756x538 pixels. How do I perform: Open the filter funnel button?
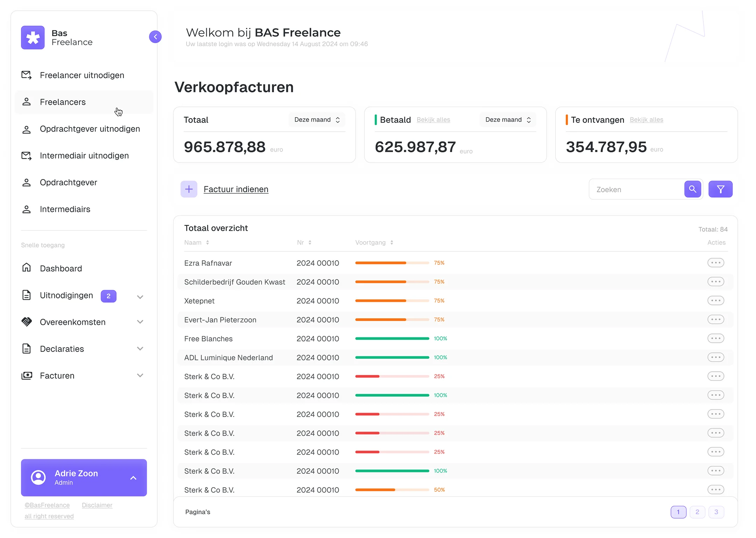[x=720, y=189]
